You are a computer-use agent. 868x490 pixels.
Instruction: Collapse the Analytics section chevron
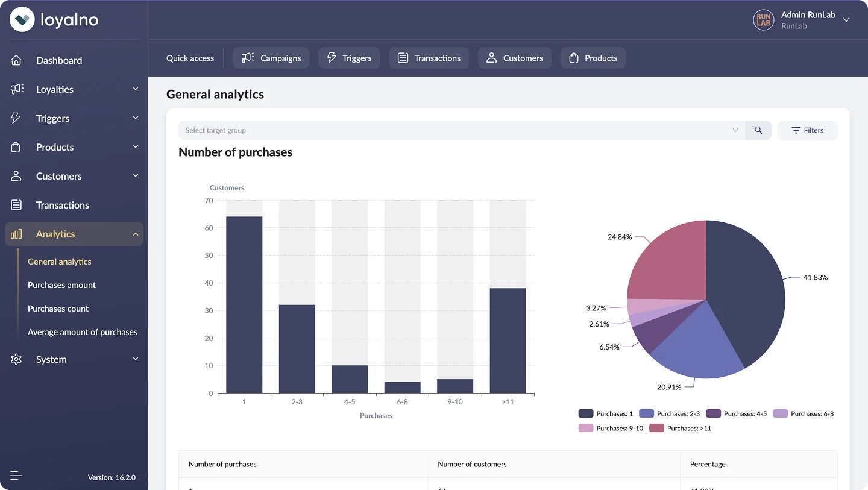[x=136, y=234]
